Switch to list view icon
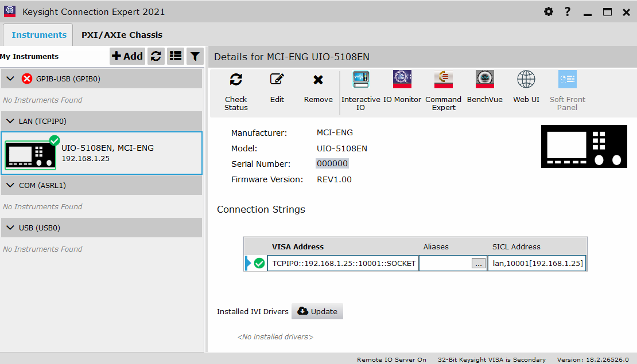637x364 pixels. pos(176,56)
